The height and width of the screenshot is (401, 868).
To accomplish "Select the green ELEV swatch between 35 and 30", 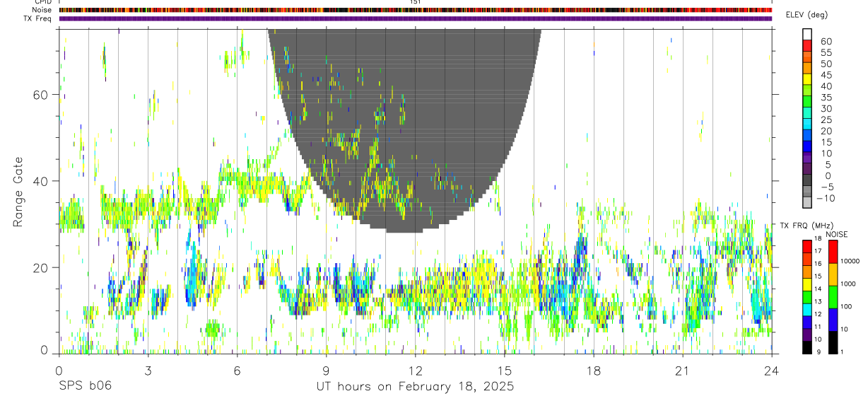I will point(807,102).
